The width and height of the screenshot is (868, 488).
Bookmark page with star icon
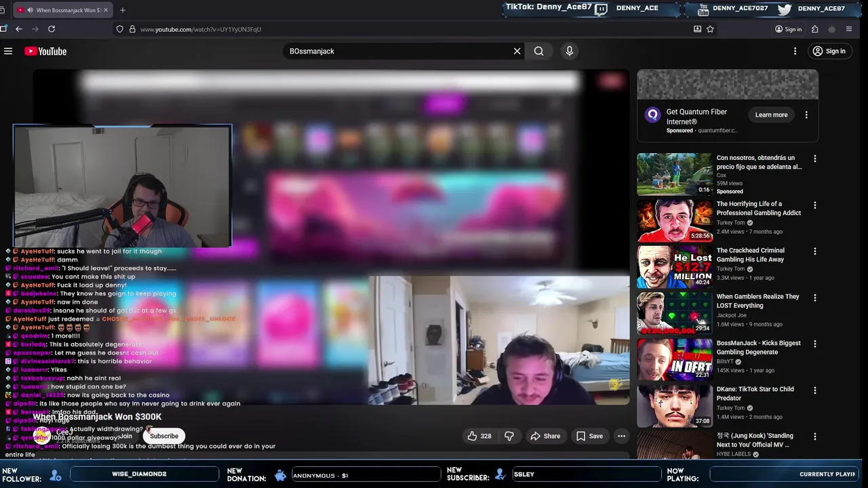point(710,29)
